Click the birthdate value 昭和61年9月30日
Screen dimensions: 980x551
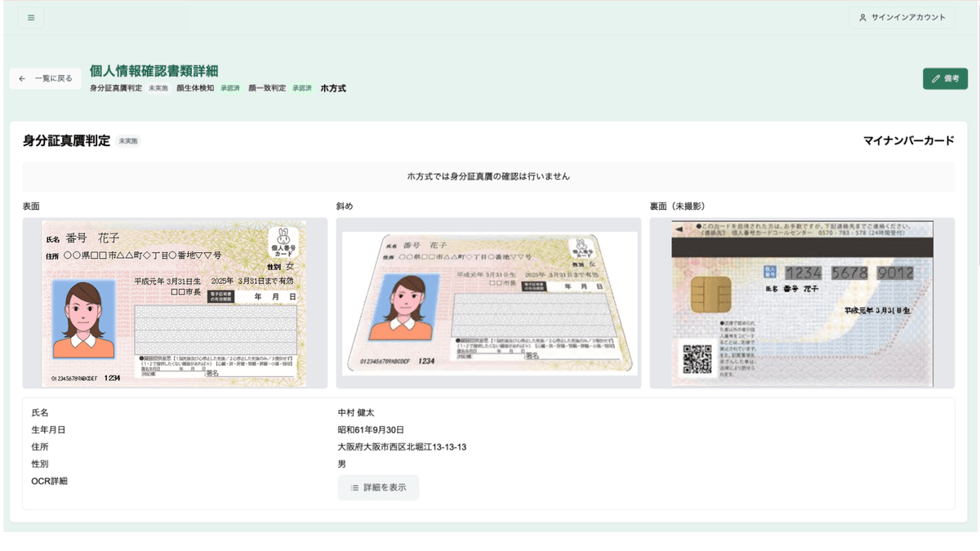tap(371, 430)
